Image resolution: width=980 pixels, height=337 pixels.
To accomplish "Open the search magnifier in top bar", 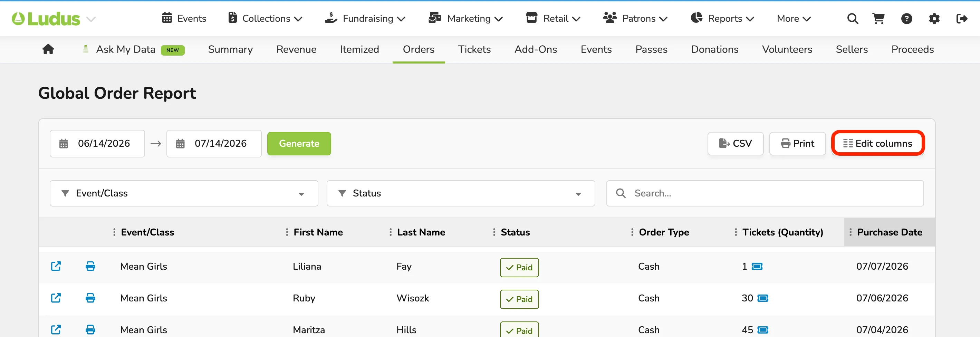I will [x=853, y=19].
